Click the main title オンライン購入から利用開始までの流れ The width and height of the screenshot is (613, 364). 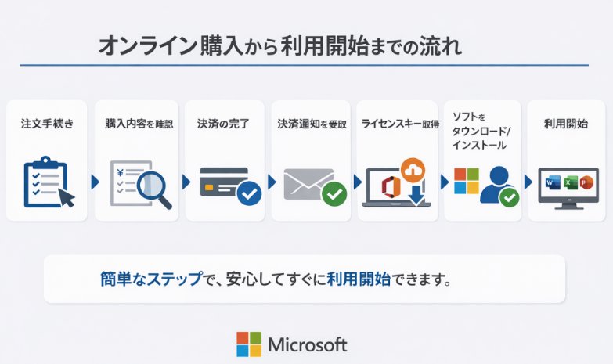pyautogui.click(x=279, y=45)
